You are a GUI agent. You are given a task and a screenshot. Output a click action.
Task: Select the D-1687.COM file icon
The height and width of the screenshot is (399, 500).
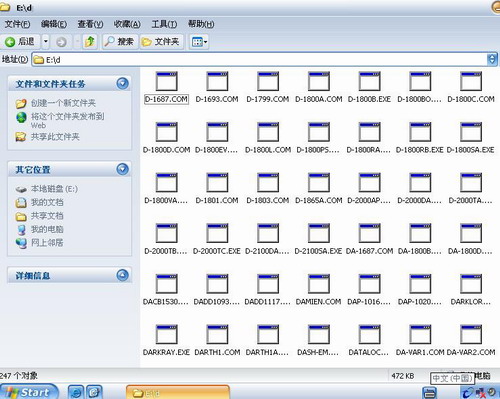(x=166, y=81)
